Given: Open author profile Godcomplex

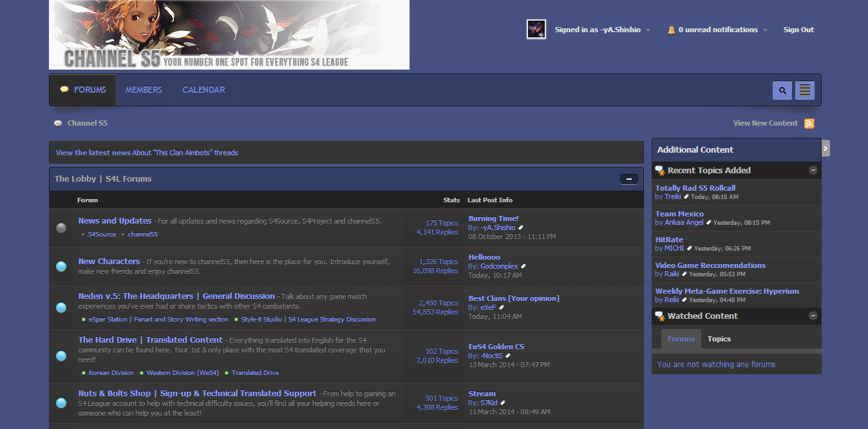Looking at the screenshot, I should pyautogui.click(x=499, y=266).
